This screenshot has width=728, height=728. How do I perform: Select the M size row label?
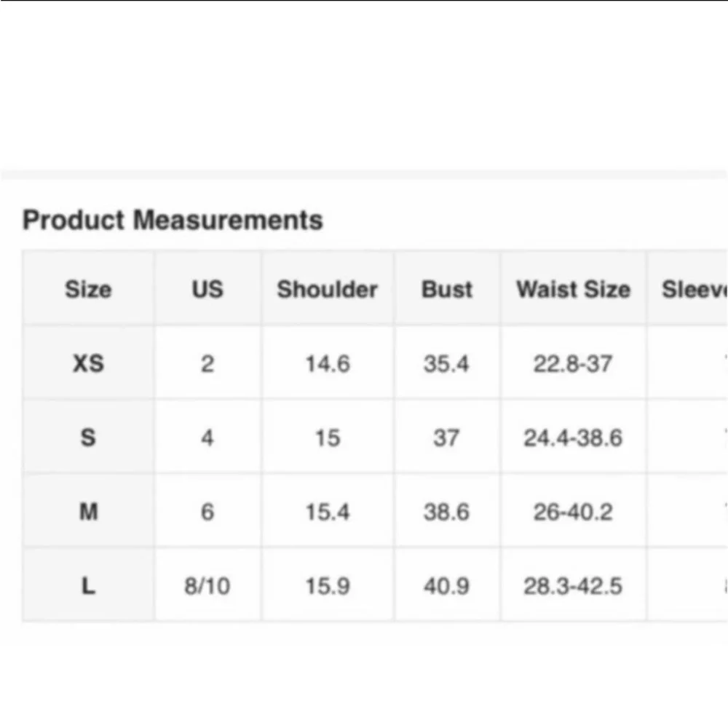click(x=88, y=512)
